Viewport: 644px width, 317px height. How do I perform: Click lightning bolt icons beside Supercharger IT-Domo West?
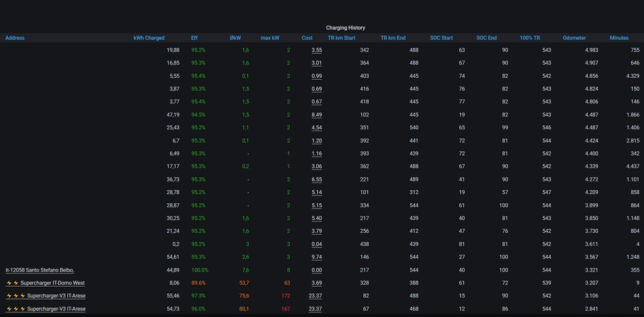[x=12, y=283]
